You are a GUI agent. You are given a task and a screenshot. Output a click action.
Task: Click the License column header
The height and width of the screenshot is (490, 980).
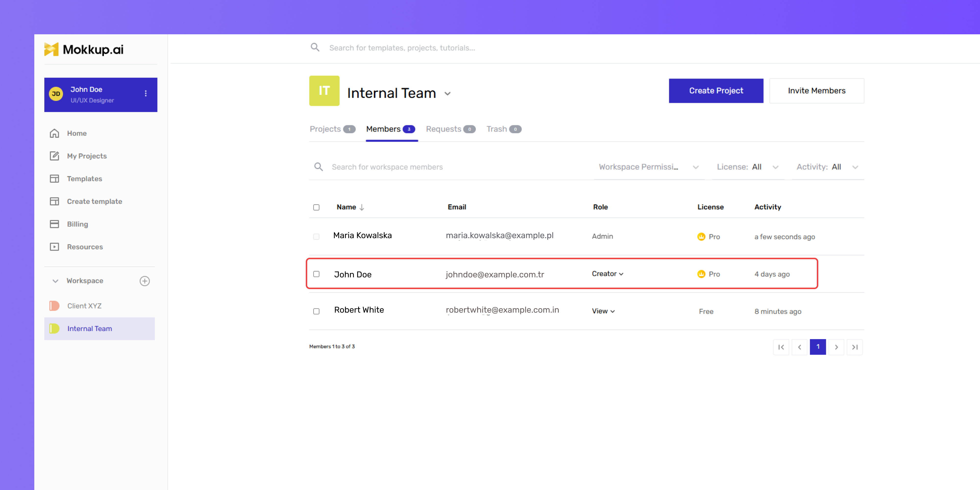click(x=710, y=207)
